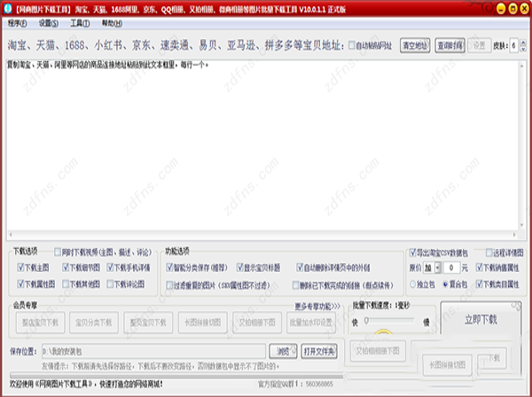Click the 查询 button beside 清空地址
Viewport: 532px width, 397px height.
coord(450,45)
